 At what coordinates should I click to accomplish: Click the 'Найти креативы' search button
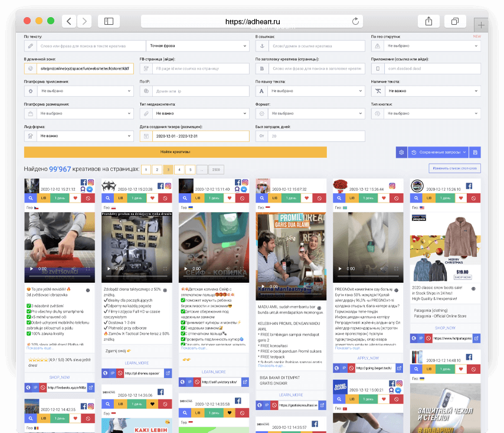click(175, 152)
